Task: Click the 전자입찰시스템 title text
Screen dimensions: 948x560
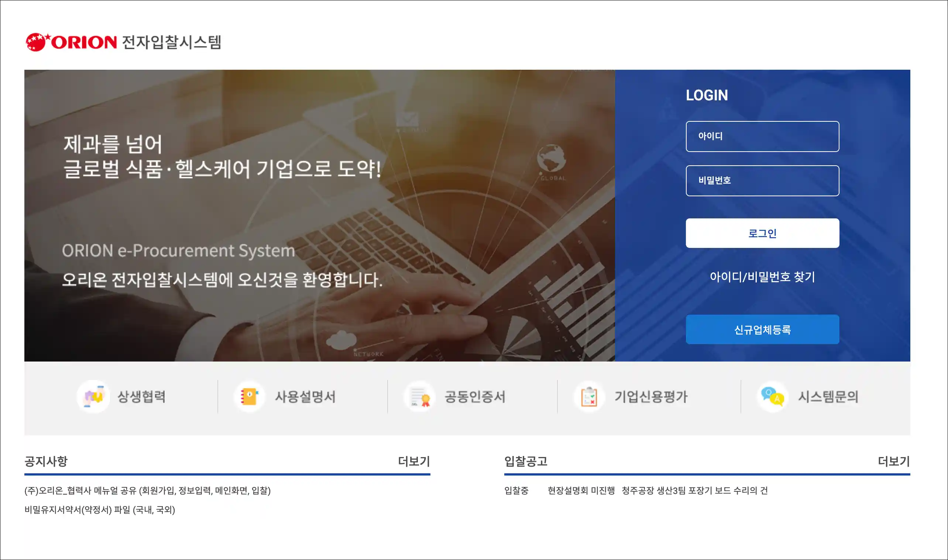Action: (x=172, y=42)
